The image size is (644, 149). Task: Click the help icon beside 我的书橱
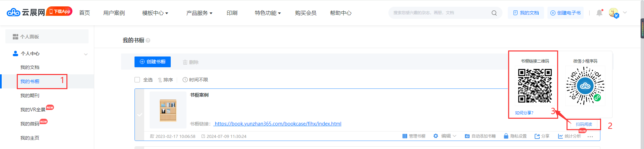[148, 40]
